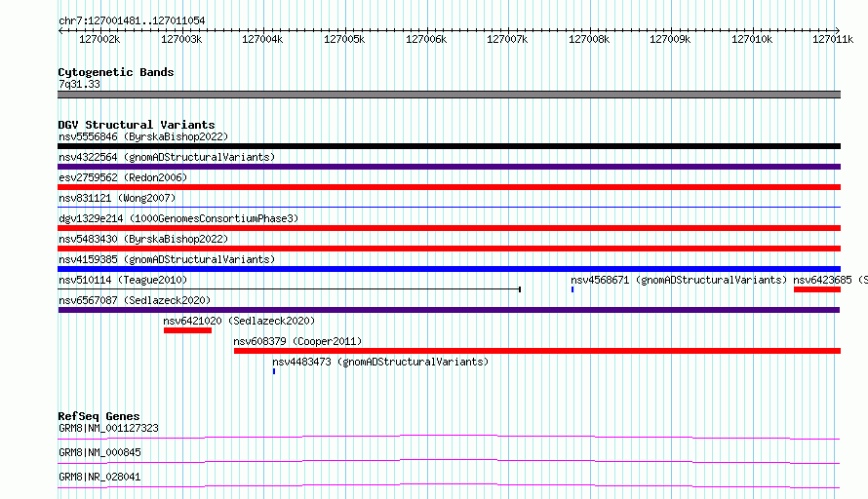Select the red nsv5483430 variant bar
Screen dimensions: 868x499
(449, 249)
